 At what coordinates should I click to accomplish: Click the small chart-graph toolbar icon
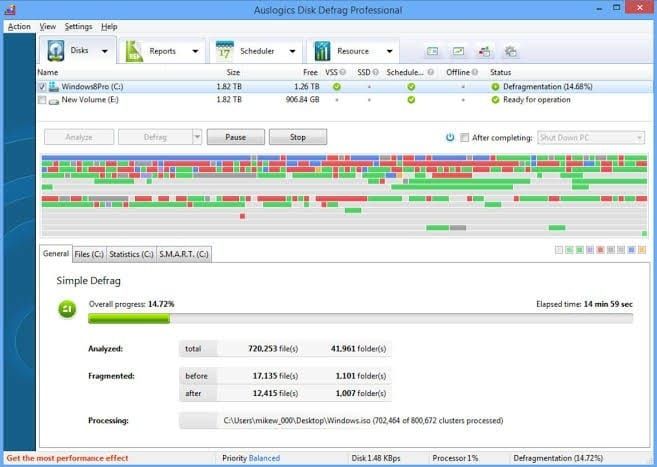point(458,52)
